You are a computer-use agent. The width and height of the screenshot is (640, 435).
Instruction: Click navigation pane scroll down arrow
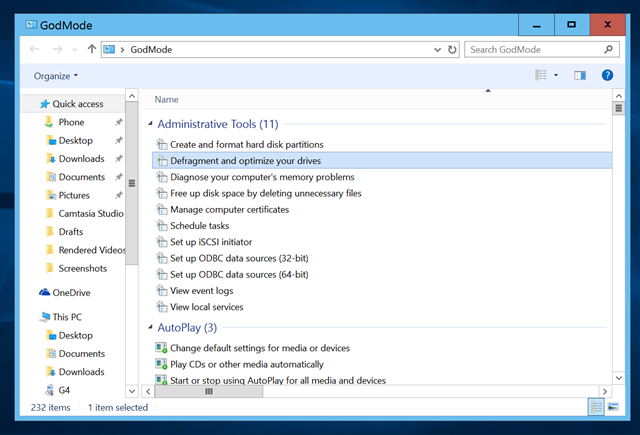pos(132,391)
